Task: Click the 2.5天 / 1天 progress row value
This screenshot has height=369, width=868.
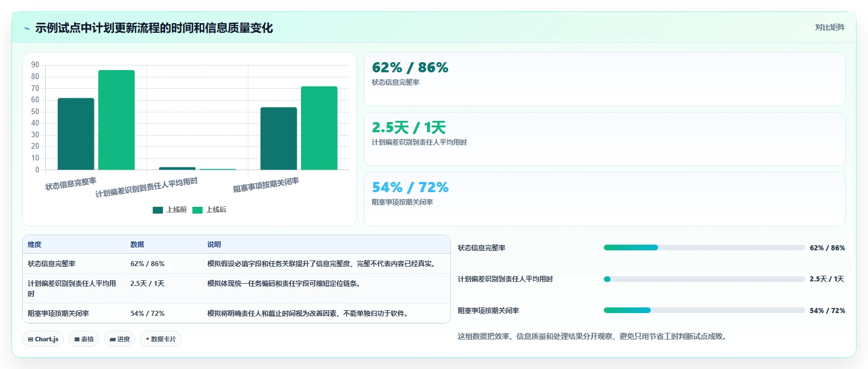Action: coord(827,279)
